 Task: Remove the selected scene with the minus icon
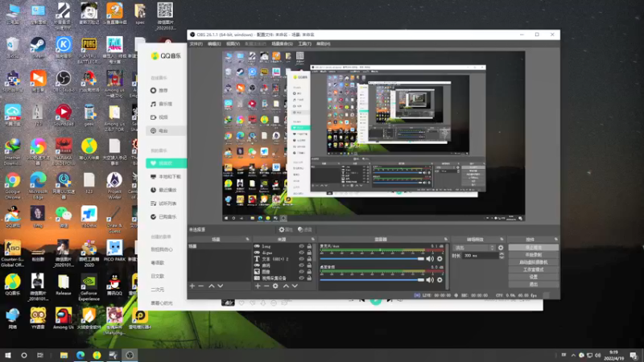click(200, 286)
